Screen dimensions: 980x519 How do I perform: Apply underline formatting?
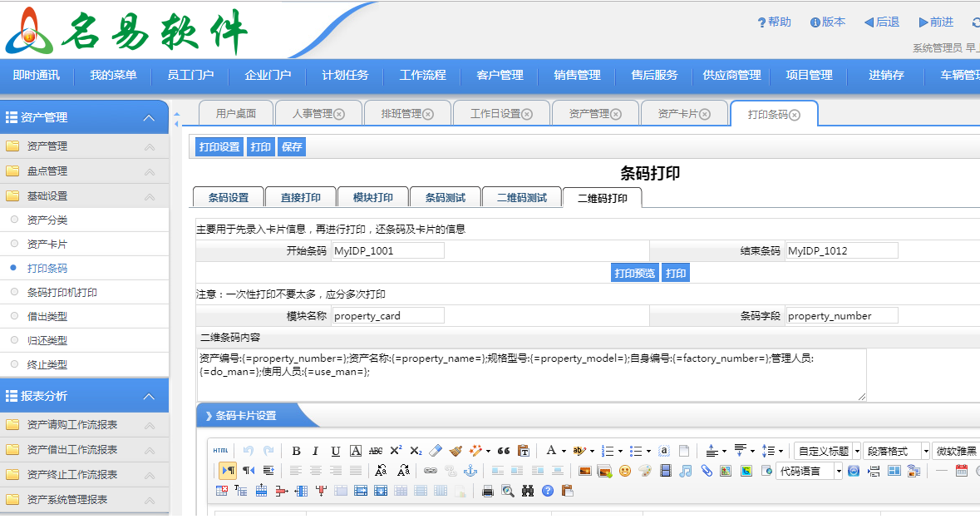point(335,450)
